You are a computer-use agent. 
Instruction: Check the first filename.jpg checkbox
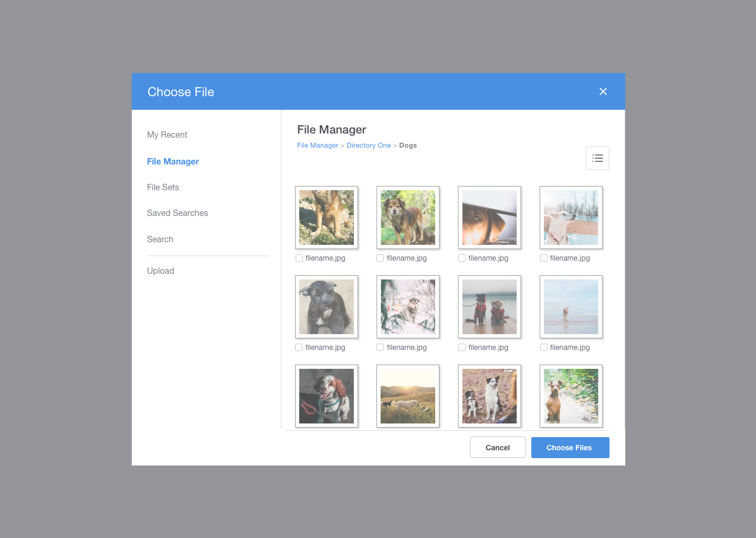299,258
